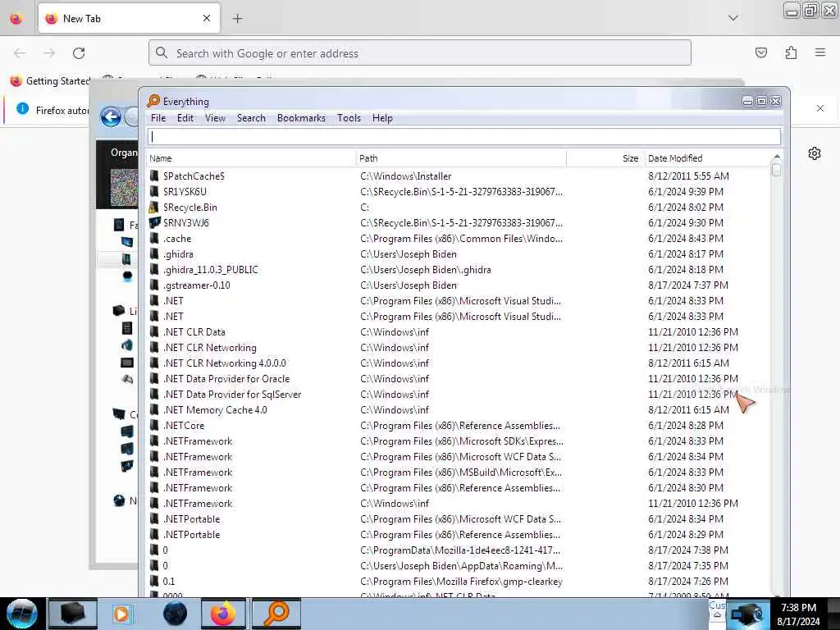Select the .cache folder icon
Screen dimensions: 840x630
154,239
